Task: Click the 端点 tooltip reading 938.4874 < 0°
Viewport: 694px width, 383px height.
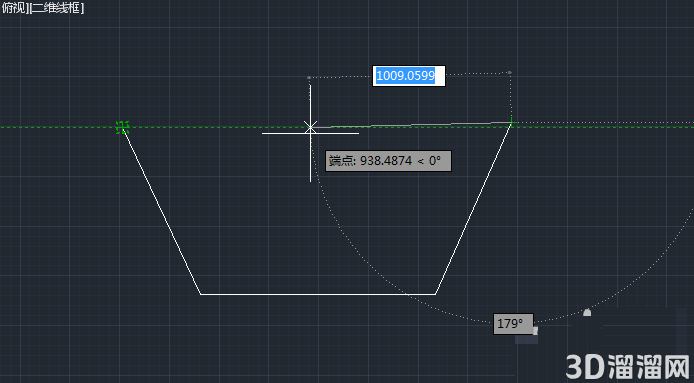Action: click(388, 161)
